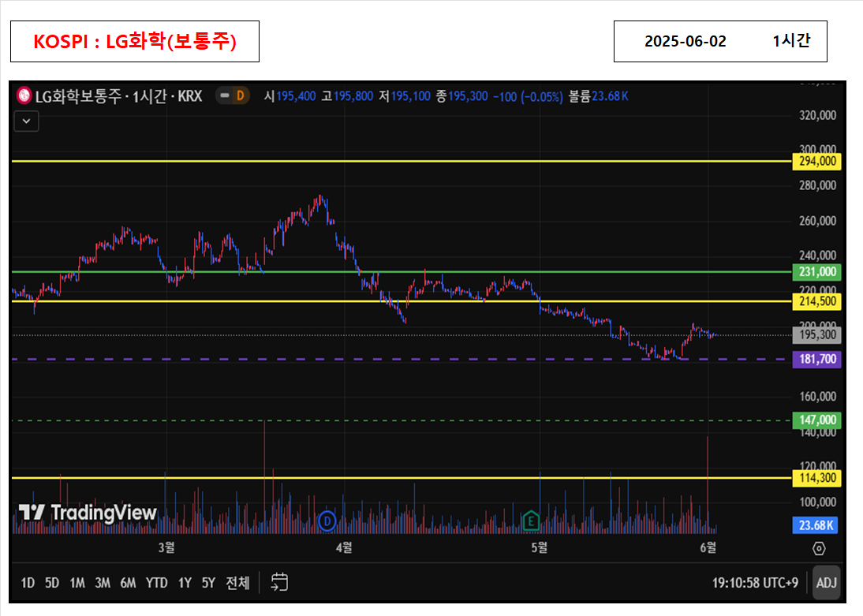Click the 320,000 price axis label
This screenshot has height=616, width=863.
817,115
